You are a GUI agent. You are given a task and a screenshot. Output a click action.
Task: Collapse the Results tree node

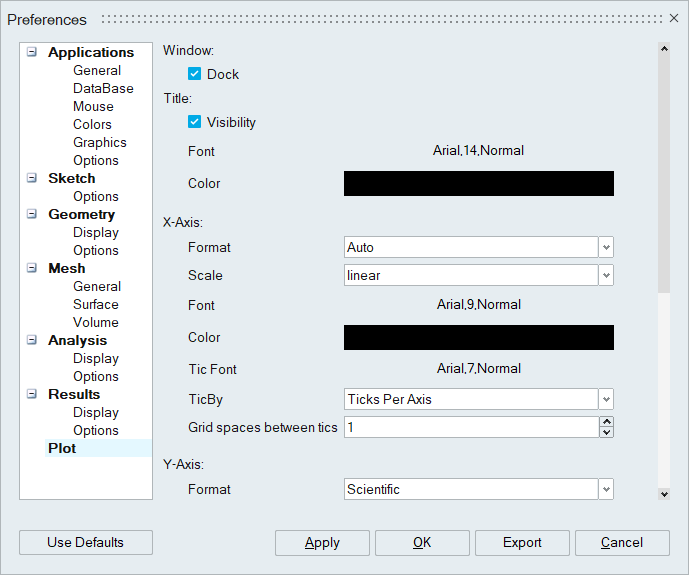(x=32, y=394)
